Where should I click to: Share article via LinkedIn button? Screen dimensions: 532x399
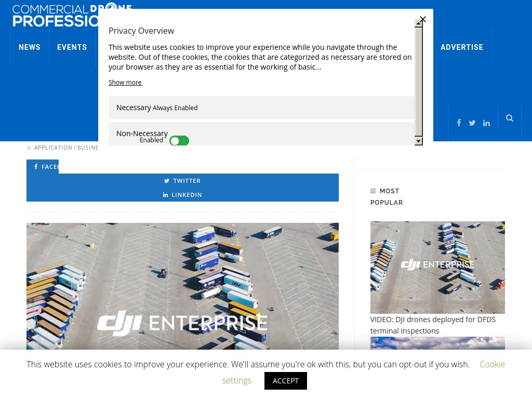point(182,195)
